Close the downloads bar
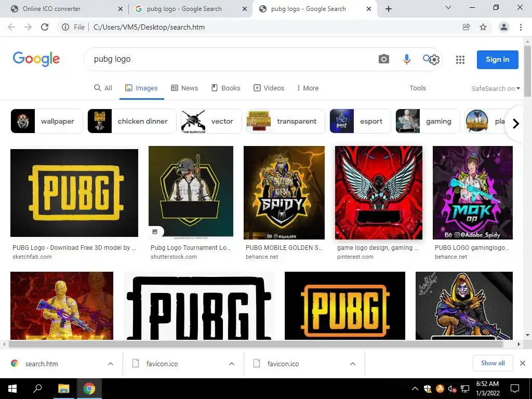Viewport: 532px width, 399px height. [523, 363]
